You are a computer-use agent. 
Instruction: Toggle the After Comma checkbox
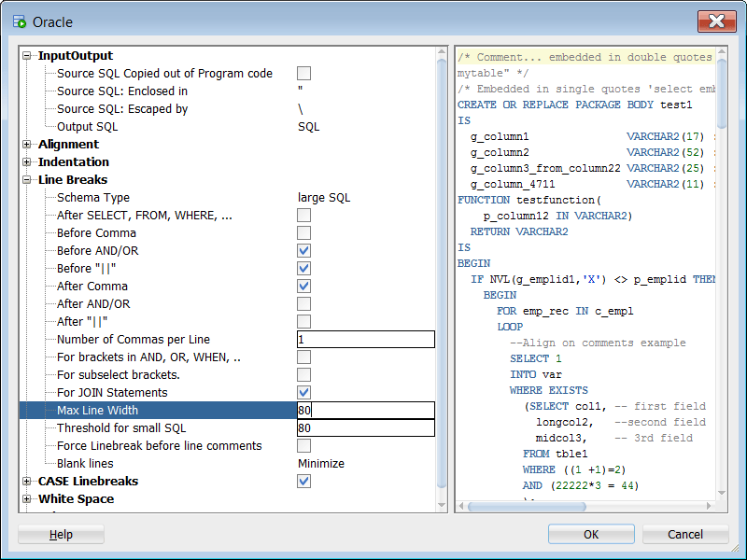pos(303,286)
